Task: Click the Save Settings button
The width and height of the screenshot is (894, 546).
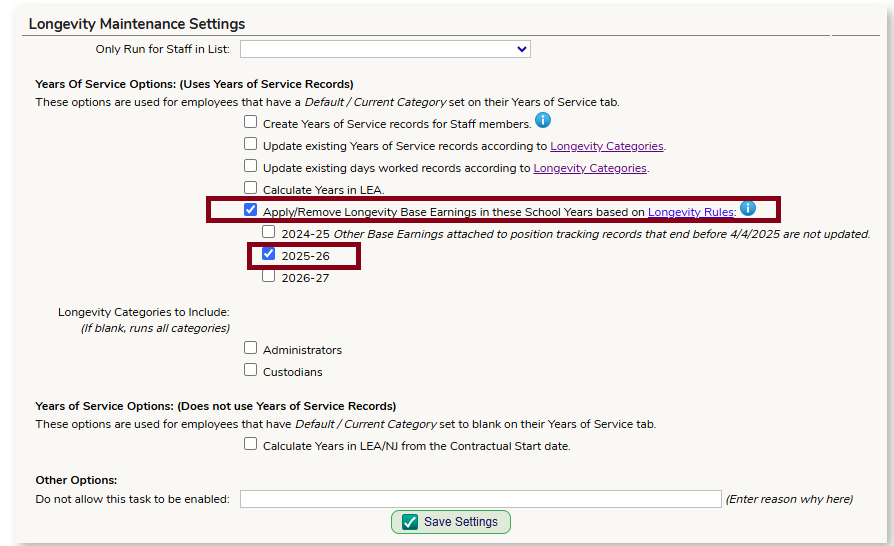Action: coord(450,522)
